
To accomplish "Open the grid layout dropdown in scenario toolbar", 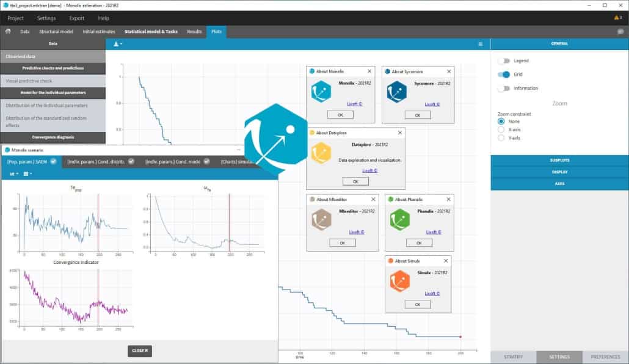I will coord(27,174).
